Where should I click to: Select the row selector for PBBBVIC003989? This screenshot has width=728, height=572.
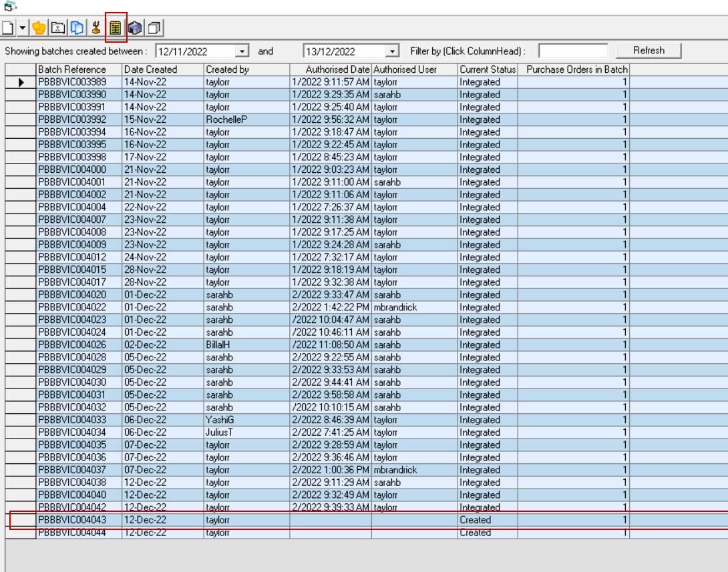point(21,82)
